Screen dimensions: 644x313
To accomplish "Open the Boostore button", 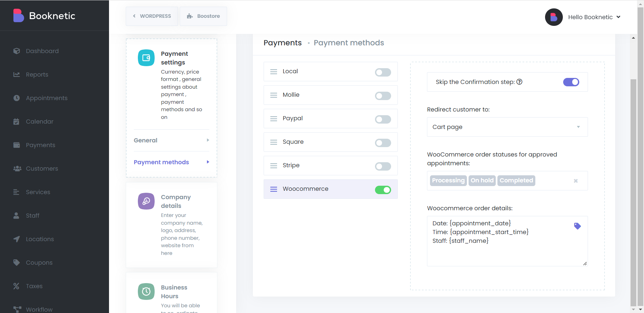I will click(203, 16).
